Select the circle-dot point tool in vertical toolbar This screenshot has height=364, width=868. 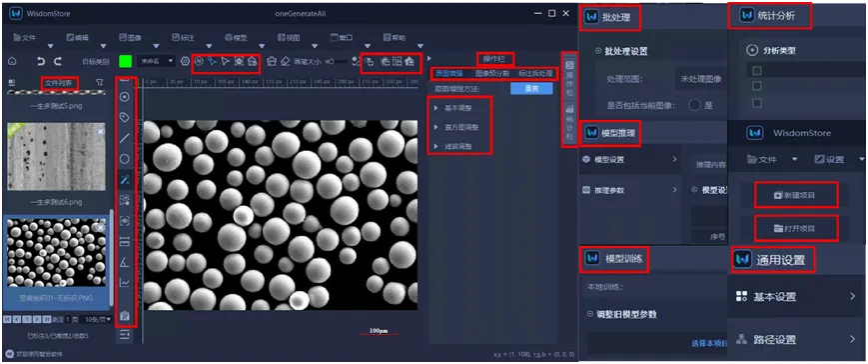tap(125, 97)
